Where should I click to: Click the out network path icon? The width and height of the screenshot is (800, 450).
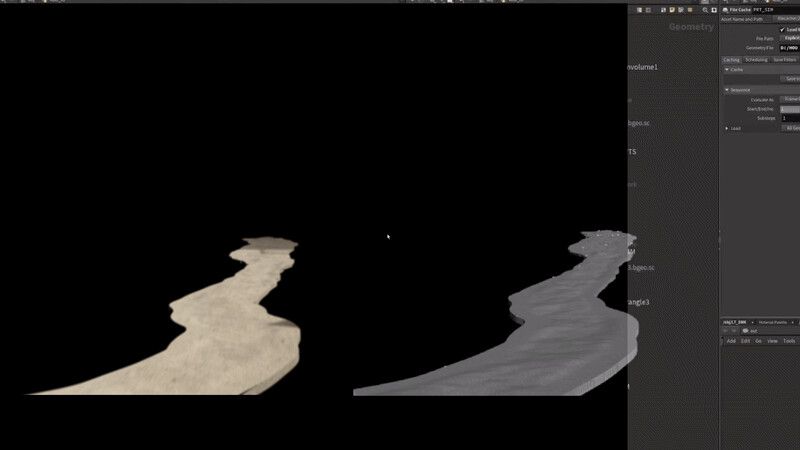[745, 331]
